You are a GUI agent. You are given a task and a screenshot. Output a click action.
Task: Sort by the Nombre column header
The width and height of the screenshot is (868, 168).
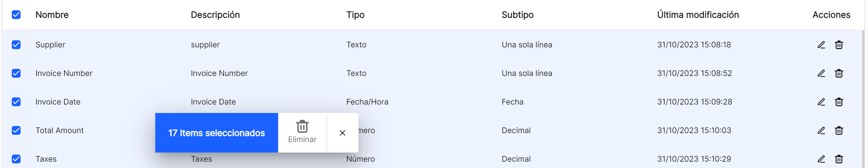(52, 15)
